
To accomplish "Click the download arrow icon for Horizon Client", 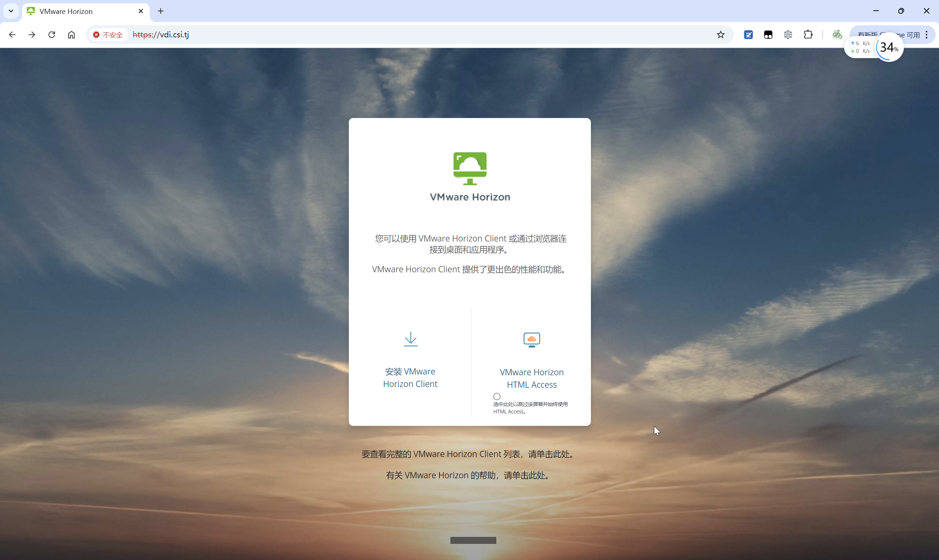I will click(x=410, y=339).
